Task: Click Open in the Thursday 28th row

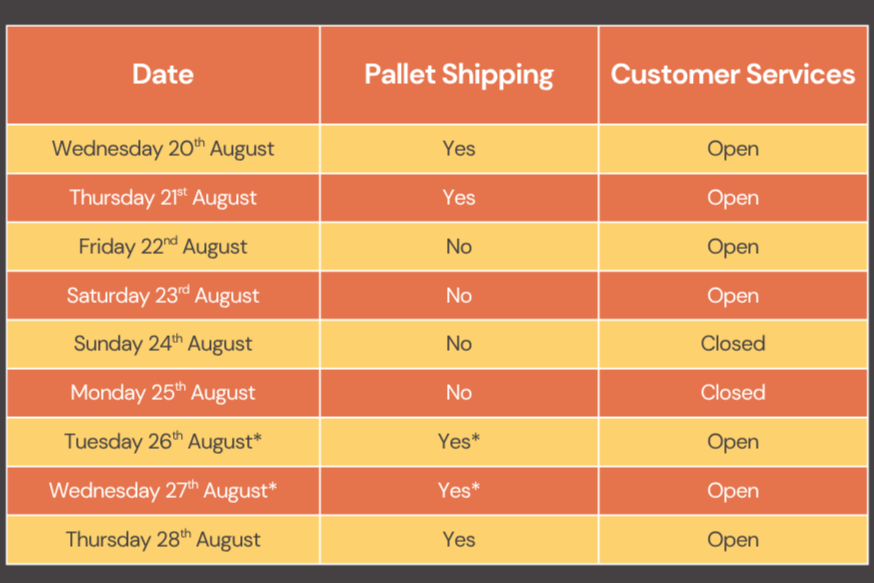Action: (732, 541)
